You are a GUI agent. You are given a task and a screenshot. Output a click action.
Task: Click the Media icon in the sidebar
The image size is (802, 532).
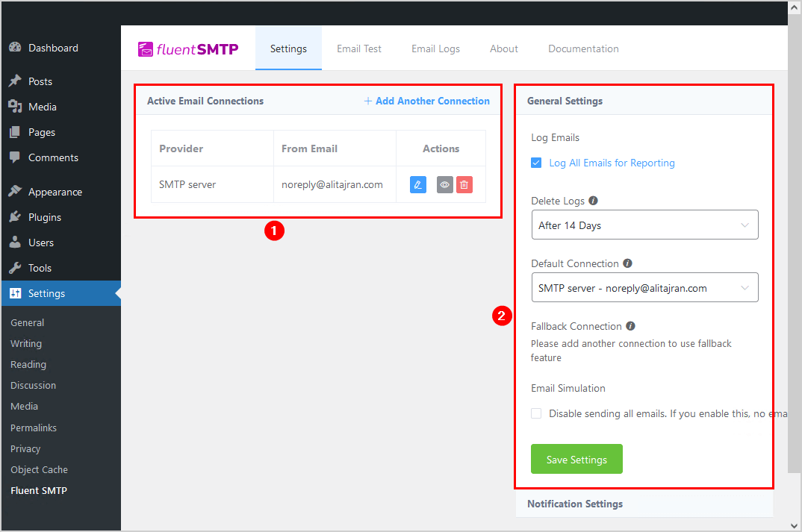click(16, 106)
